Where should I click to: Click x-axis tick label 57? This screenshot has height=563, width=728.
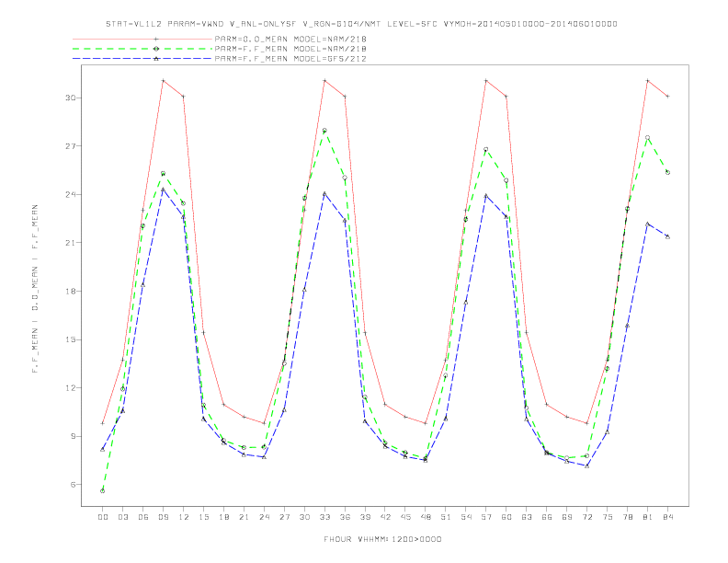tap(486, 517)
